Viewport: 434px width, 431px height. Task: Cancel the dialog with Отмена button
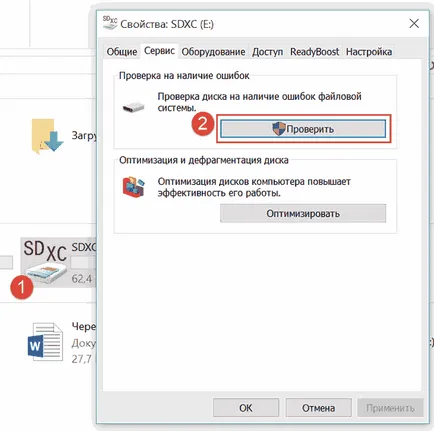click(x=318, y=408)
